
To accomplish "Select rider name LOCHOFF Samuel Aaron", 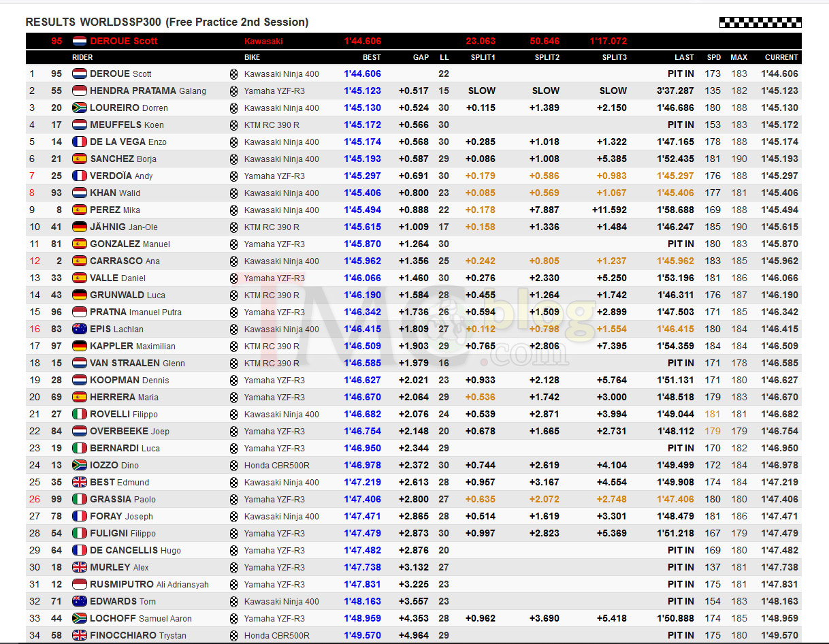I will pos(141,618).
